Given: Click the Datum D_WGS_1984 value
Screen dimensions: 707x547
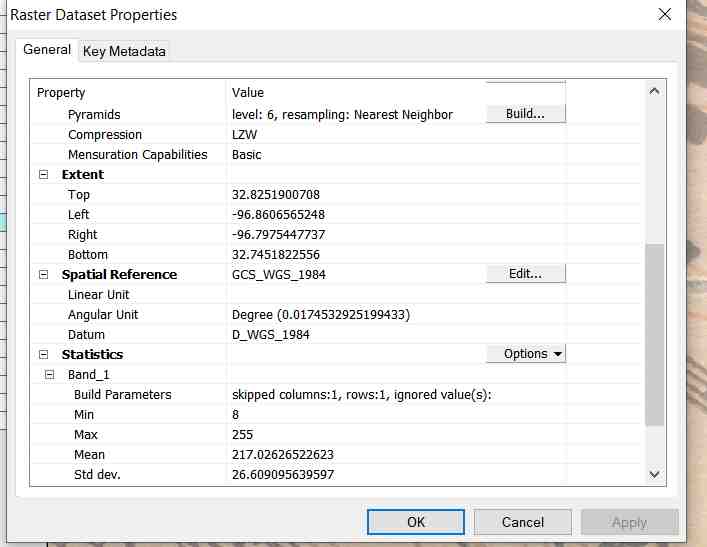Looking at the screenshot, I should tap(270, 334).
